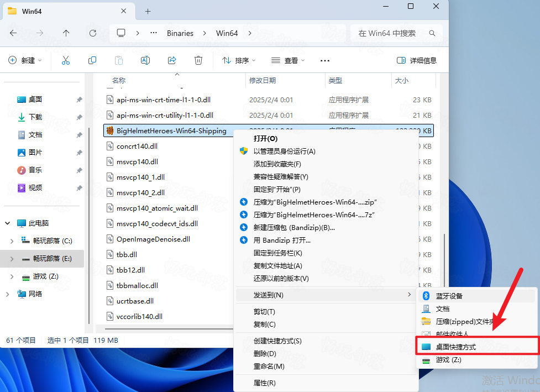Choose Create shortcut (创建快捷方式)
Viewport: 540px width, 392px height.
(326, 341)
